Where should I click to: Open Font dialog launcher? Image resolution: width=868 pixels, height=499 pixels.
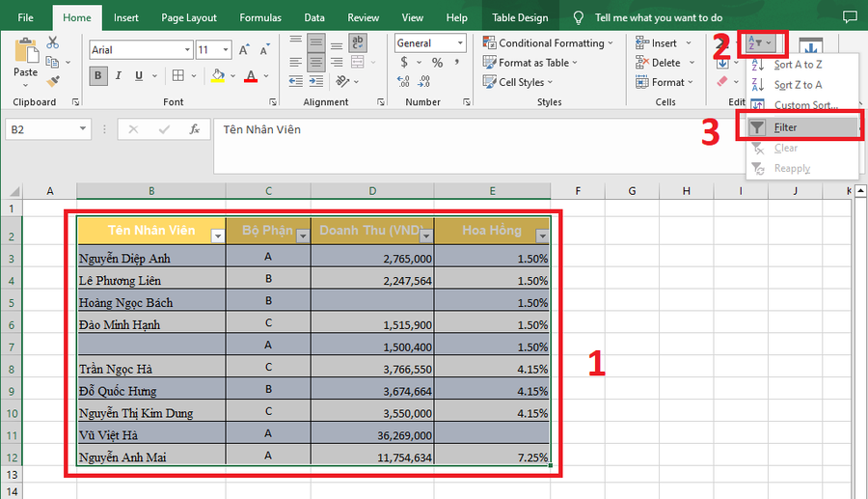pos(273,102)
